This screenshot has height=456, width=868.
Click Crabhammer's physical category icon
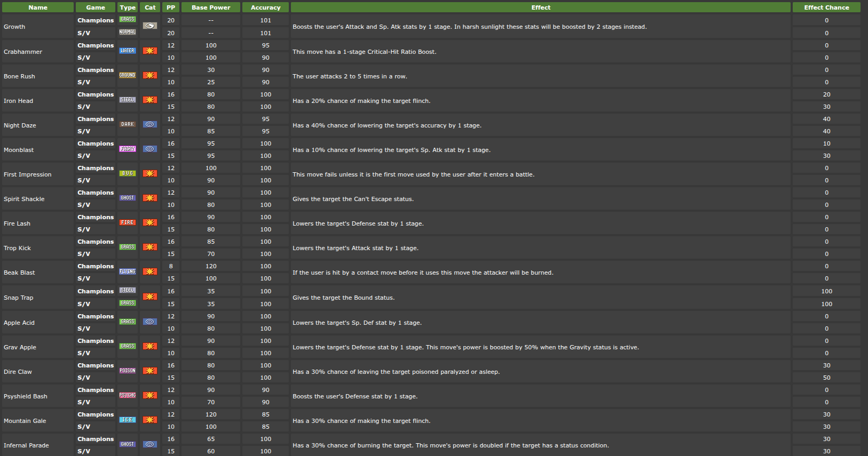pyautogui.click(x=150, y=51)
